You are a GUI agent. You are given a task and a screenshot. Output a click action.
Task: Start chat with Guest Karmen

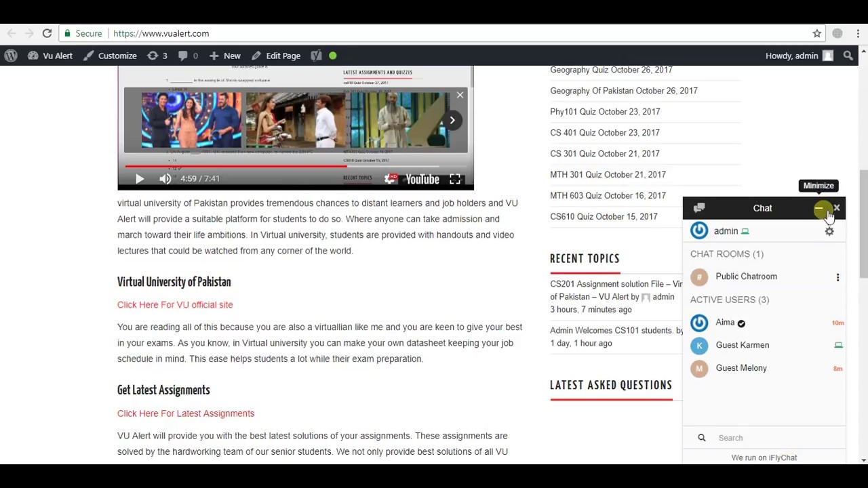point(764,346)
